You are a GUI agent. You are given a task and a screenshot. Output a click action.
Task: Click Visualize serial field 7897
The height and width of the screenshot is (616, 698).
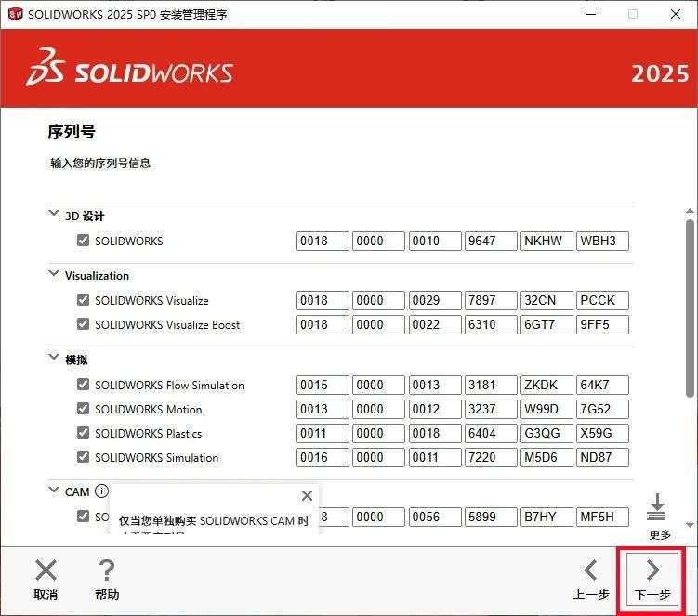(x=491, y=300)
